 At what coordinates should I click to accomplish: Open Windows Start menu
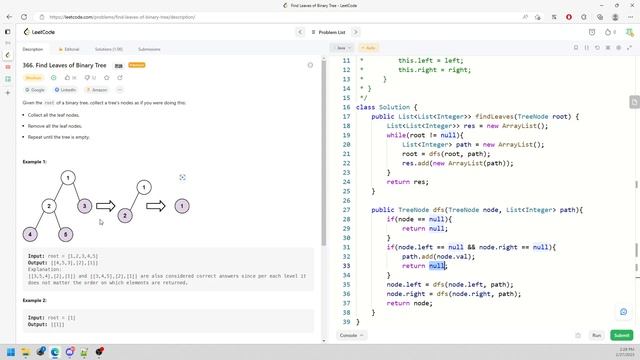[x=11, y=352]
